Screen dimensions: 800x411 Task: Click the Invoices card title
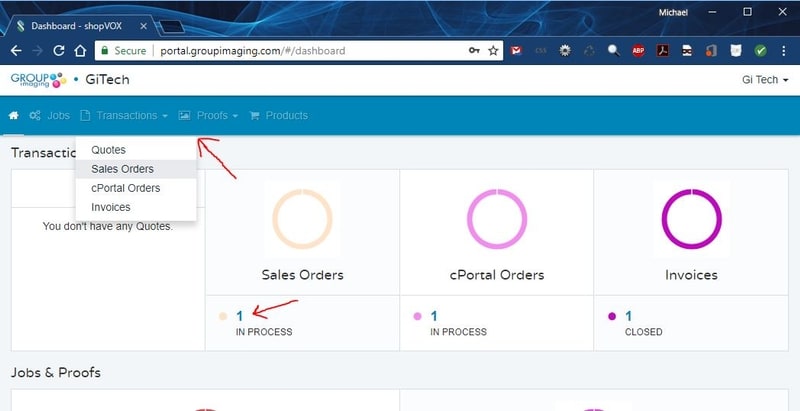(691, 275)
